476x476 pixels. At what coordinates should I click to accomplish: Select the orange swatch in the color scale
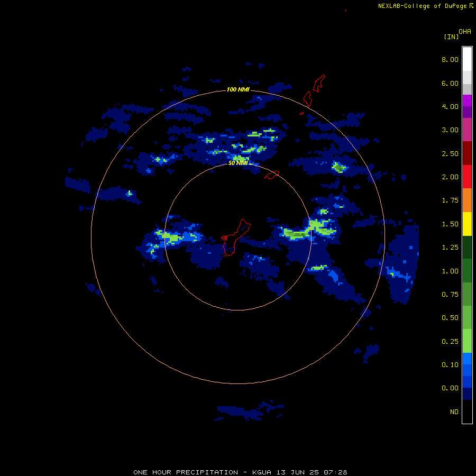pos(467,200)
